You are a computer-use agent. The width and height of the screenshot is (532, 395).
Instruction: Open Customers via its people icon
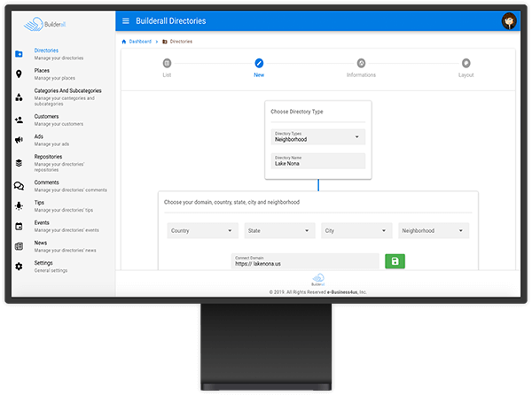click(x=20, y=120)
